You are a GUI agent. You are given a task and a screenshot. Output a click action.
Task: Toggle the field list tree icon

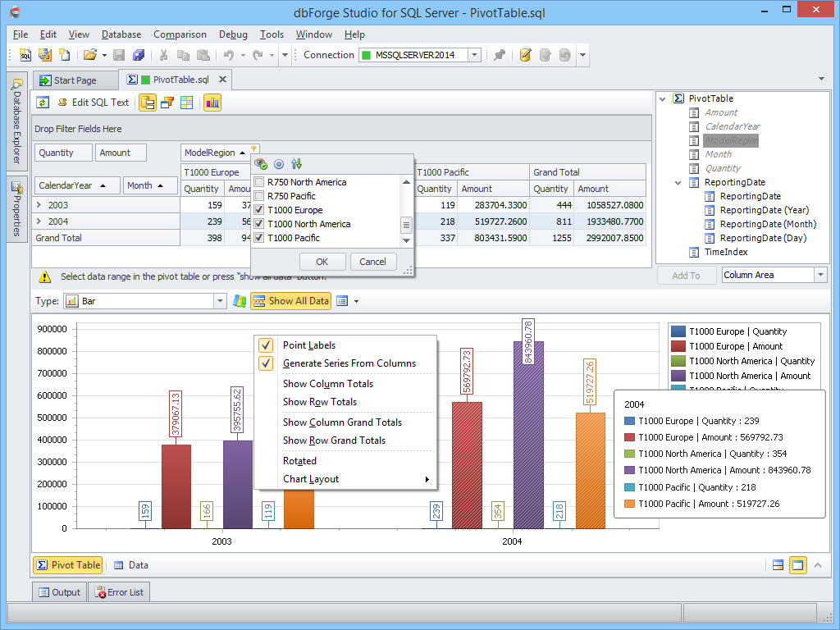pyautogui.click(x=148, y=103)
